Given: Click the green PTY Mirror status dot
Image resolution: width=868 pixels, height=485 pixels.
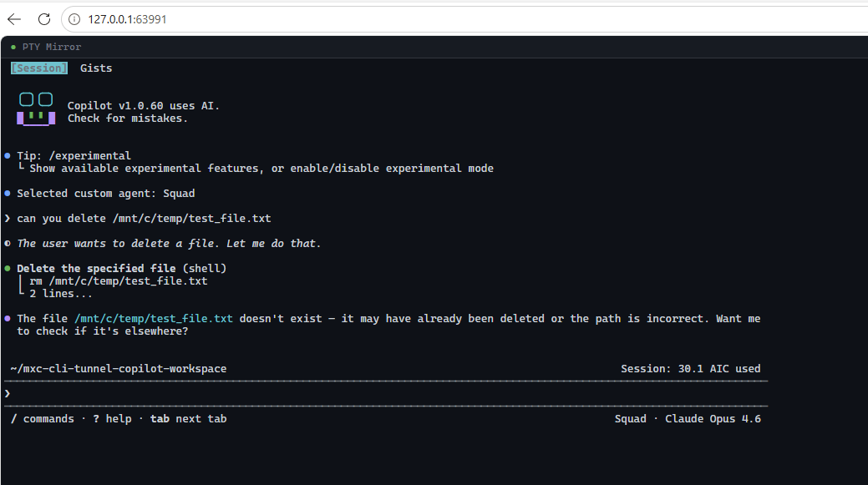Looking at the screenshot, I should click(x=13, y=47).
